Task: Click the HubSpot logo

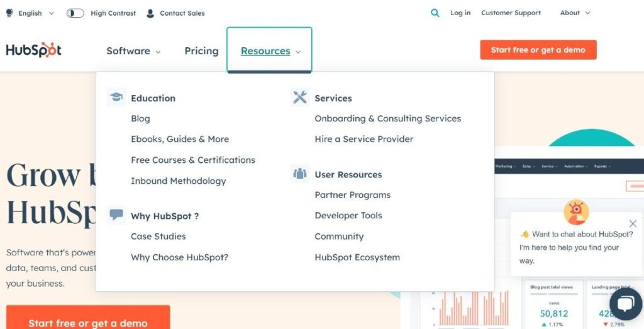Action: (34, 50)
